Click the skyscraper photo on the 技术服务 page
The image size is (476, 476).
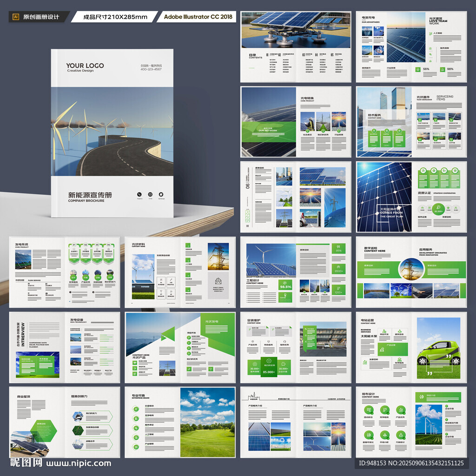click(x=384, y=122)
